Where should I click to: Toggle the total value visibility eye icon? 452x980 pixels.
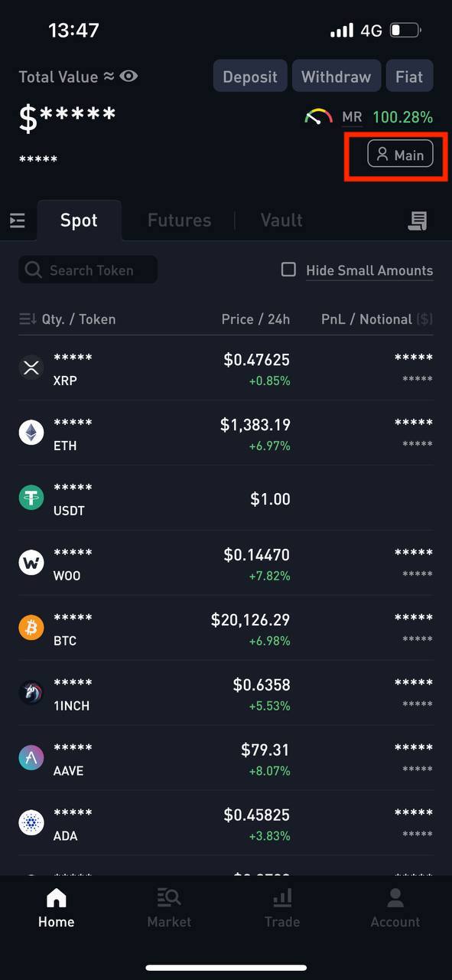(128, 77)
